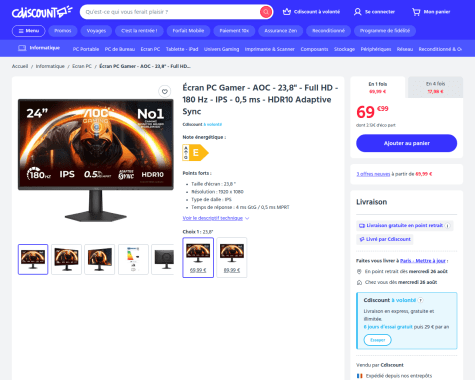Add product to favorites heart icon
Screen dimensions: 475x380
point(165,91)
